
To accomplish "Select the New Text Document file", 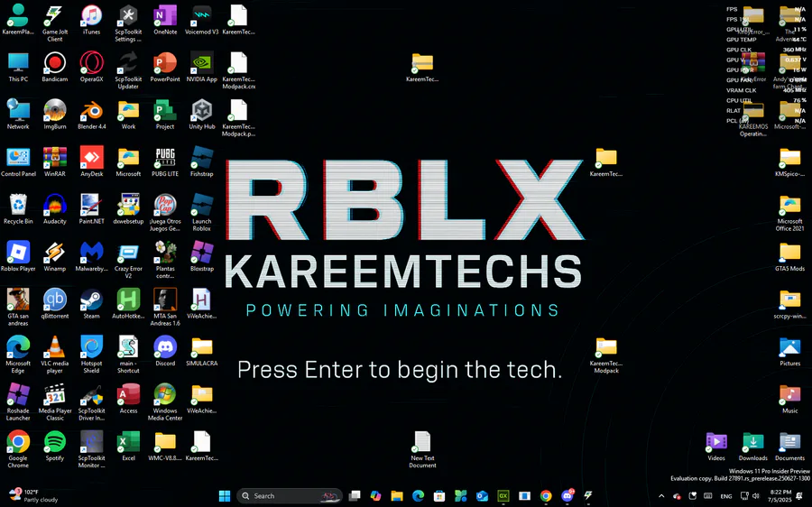I will click(x=422, y=449).
